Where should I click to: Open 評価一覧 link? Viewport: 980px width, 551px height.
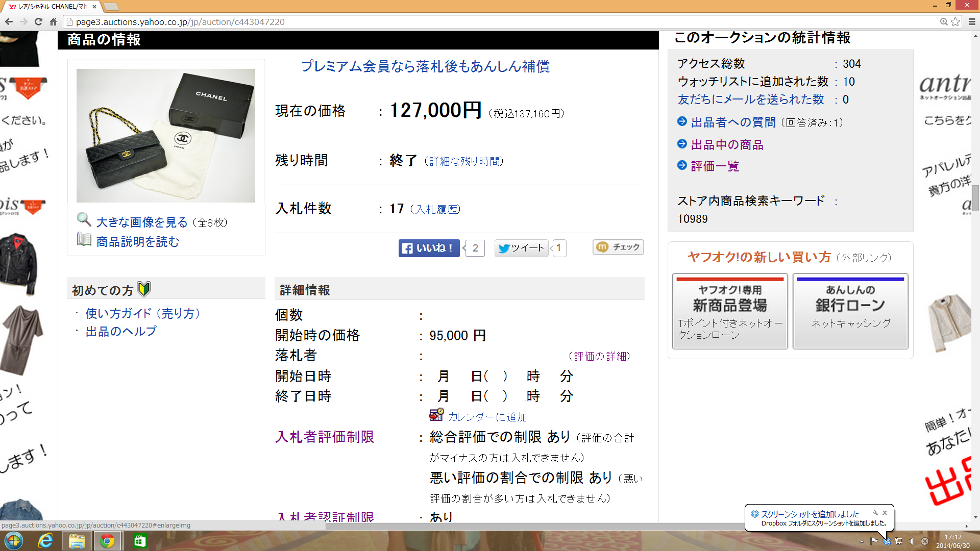click(x=715, y=166)
